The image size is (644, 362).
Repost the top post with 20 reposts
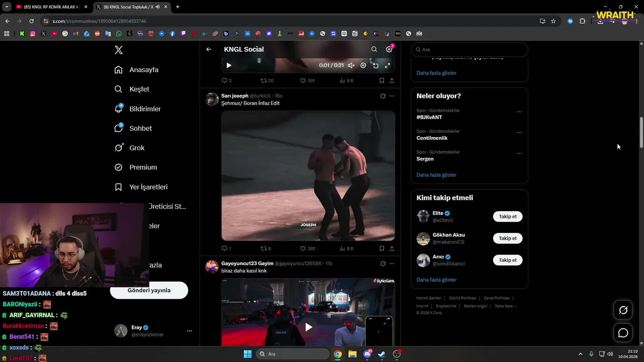(x=267, y=80)
